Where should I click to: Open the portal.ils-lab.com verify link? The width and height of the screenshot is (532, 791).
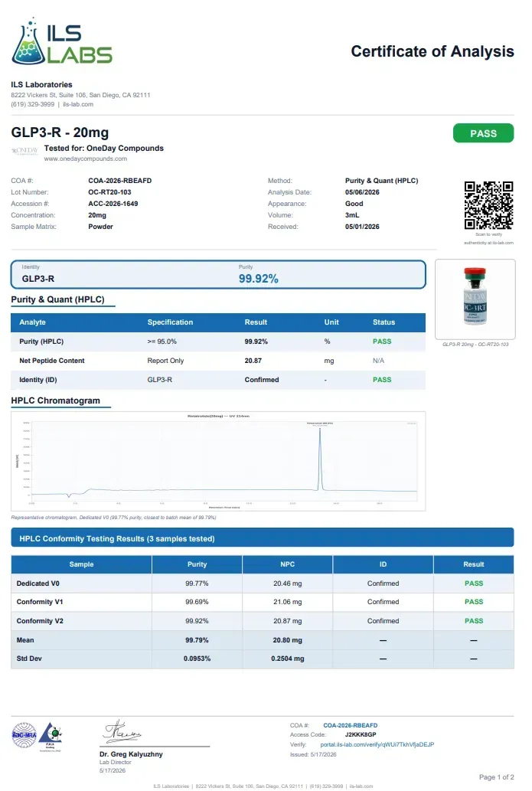tap(377, 744)
